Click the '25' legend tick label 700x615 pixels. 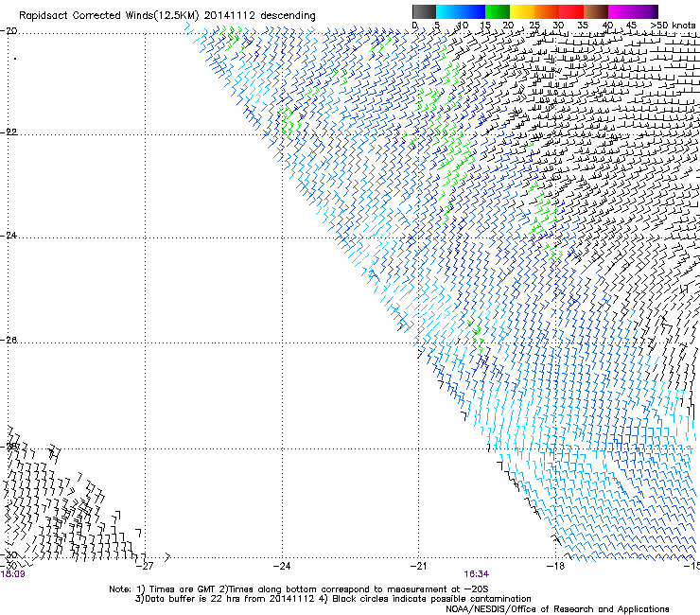[x=534, y=26]
